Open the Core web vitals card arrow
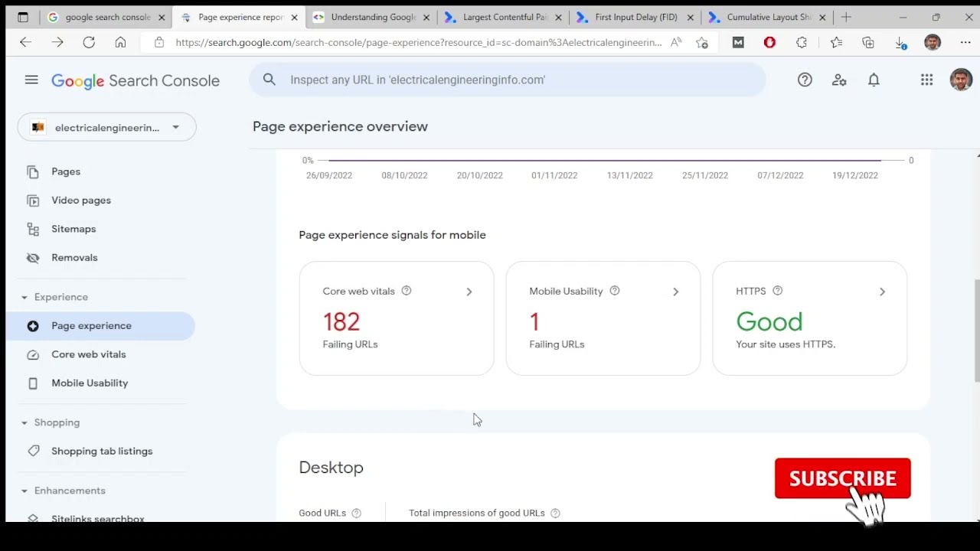 (x=469, y=292)
